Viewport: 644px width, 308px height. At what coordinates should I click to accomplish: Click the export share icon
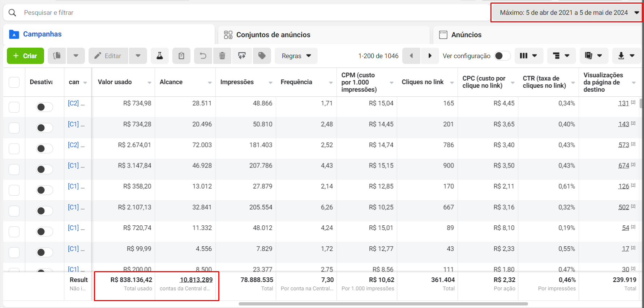point(242,56)
